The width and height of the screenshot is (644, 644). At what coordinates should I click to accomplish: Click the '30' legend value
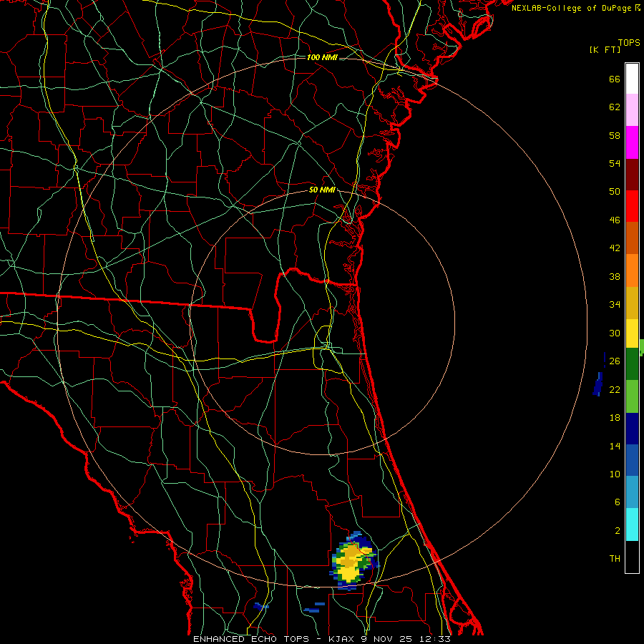point(615,333)
